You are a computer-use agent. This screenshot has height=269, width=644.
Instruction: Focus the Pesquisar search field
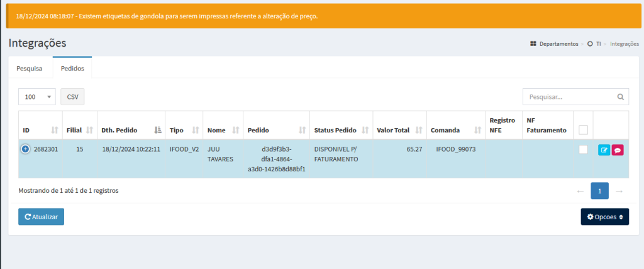click(575, 97)
